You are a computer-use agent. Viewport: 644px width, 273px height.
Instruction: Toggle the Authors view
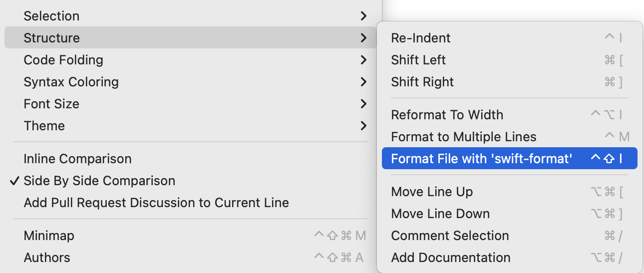[x=47, y=258]
